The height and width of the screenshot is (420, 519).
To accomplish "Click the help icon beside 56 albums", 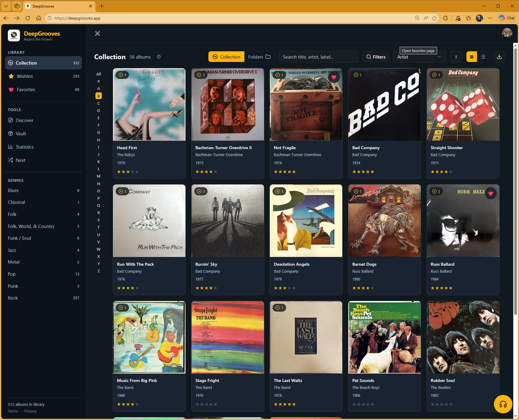I will click(x=159, y=57).
